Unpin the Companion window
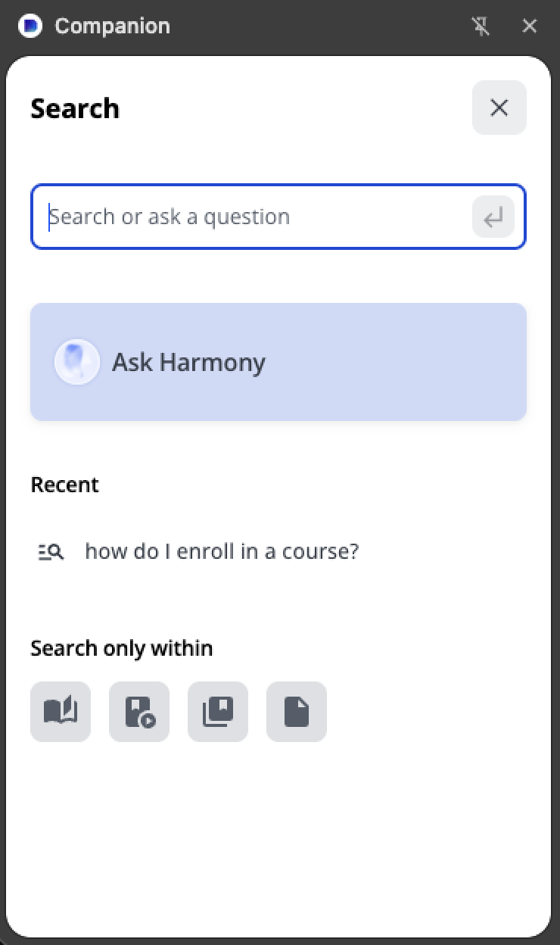 pos(481,27)
